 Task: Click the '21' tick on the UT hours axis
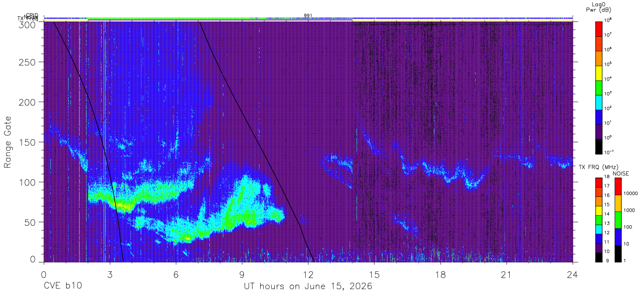tap(507, 274)
